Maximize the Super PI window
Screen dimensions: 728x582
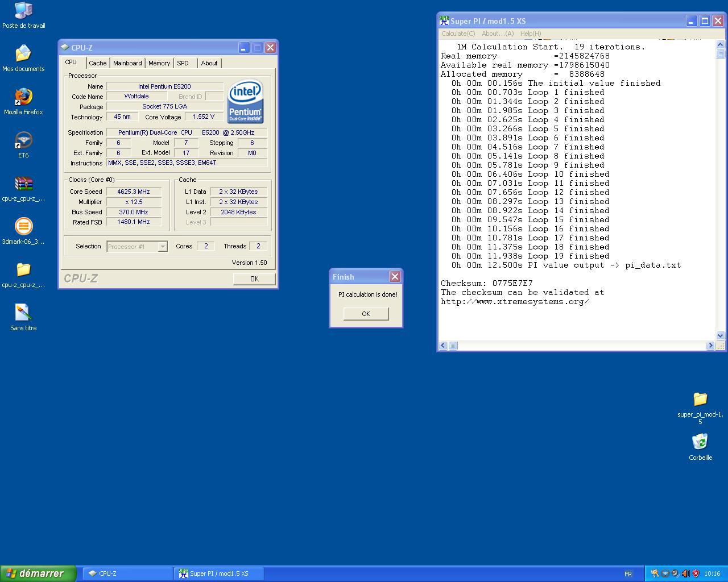[x=704, y=21]
